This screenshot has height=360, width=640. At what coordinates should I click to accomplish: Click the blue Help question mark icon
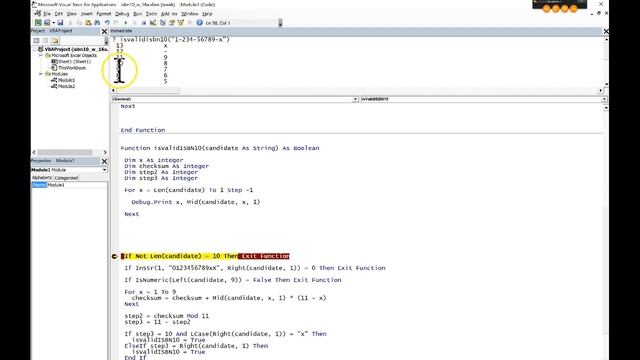point(199,23)
